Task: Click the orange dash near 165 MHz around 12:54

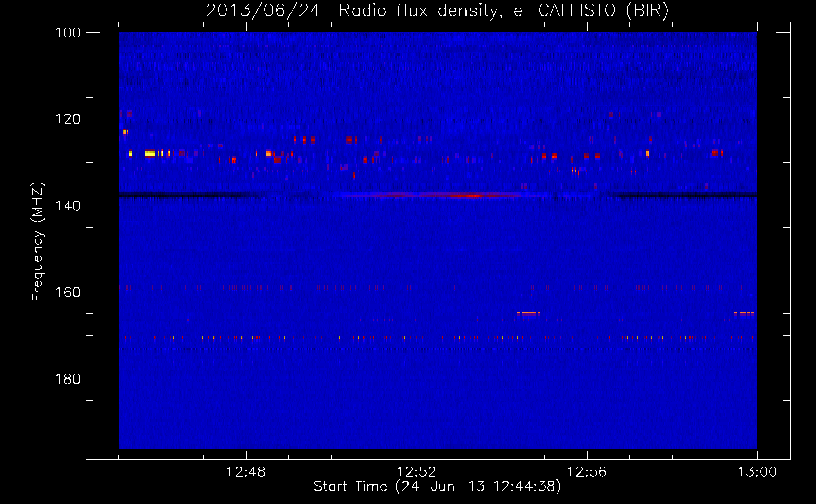Action: coord(529,313)
